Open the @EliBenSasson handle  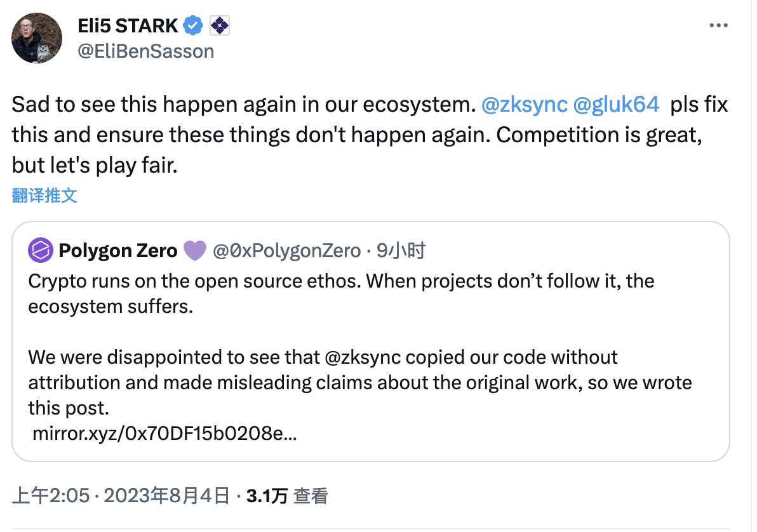pyautogui.click(x=145, y=51)
